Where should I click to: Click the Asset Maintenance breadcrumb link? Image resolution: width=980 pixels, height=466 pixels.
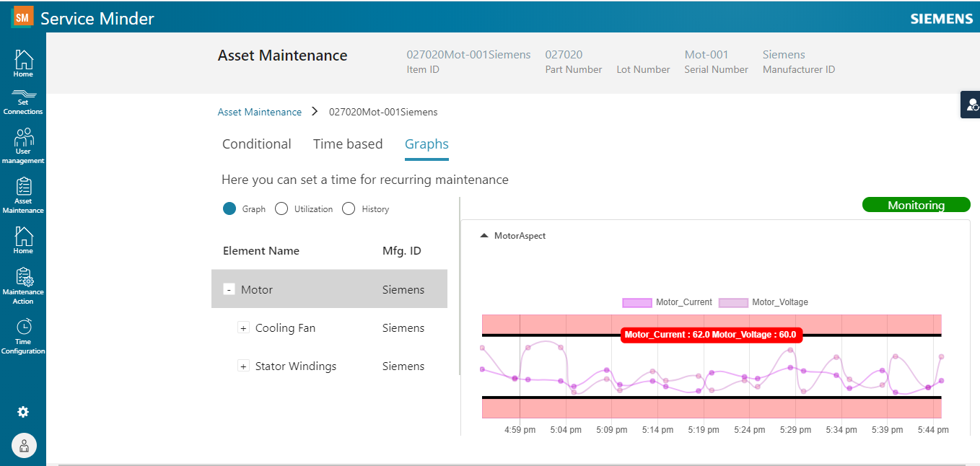point(260,112)
